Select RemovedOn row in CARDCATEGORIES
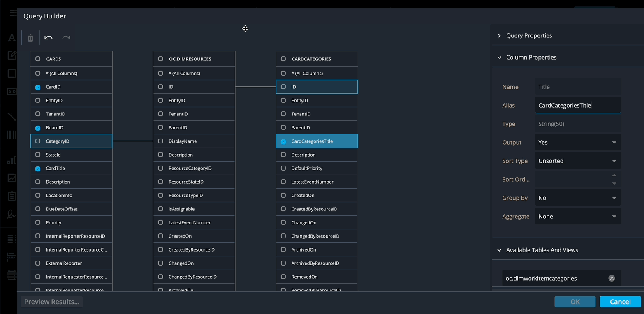This screenshot has width=644, height=314. click(x=317, y=277)
